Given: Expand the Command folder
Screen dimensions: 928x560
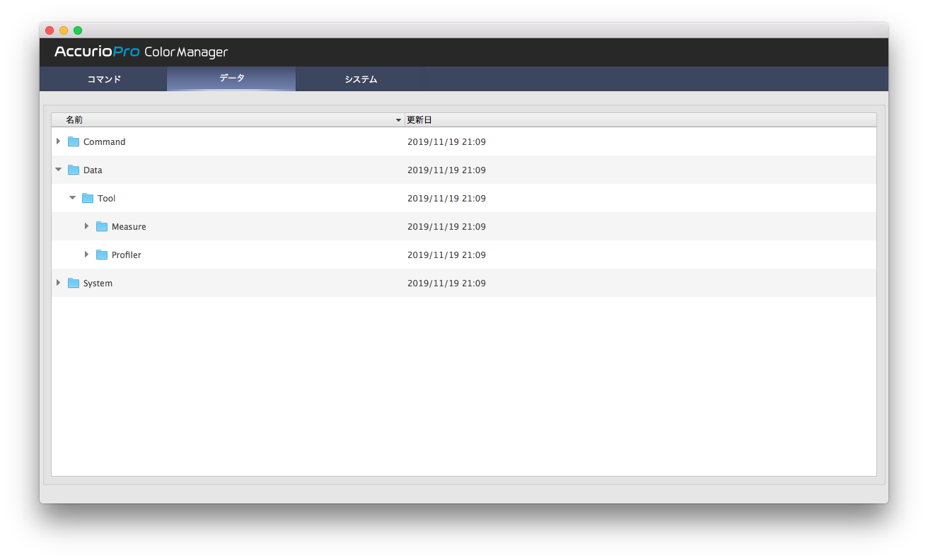Looking at the screenshot, I should 59,141.
